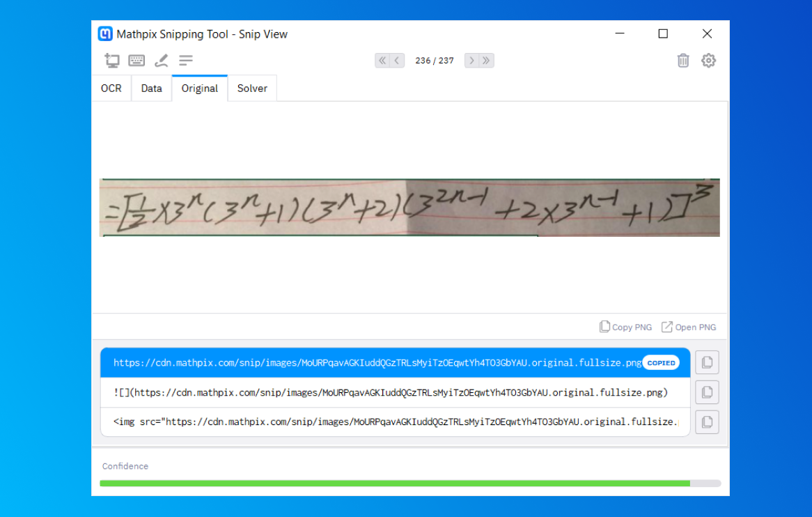The image size is (812, 517).
Task: Open the Solver tab
Action: pos(252,88)
